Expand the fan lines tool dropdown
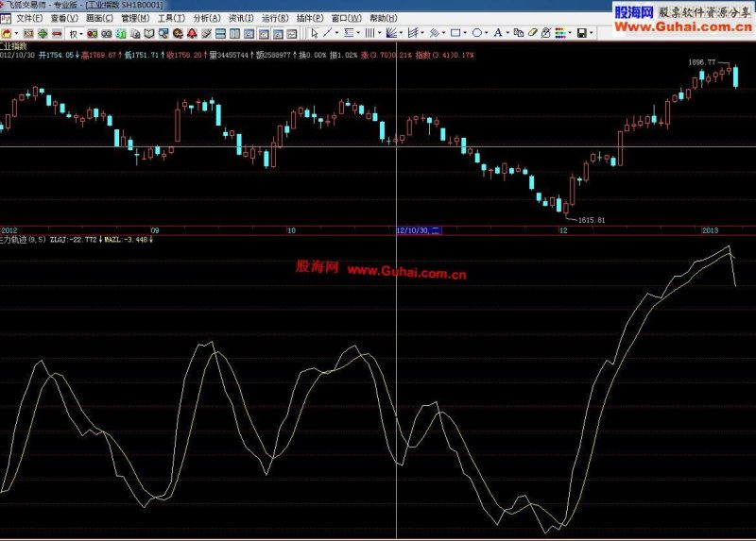The width and height of the screenshot is (756, 541). click(401, 33)
